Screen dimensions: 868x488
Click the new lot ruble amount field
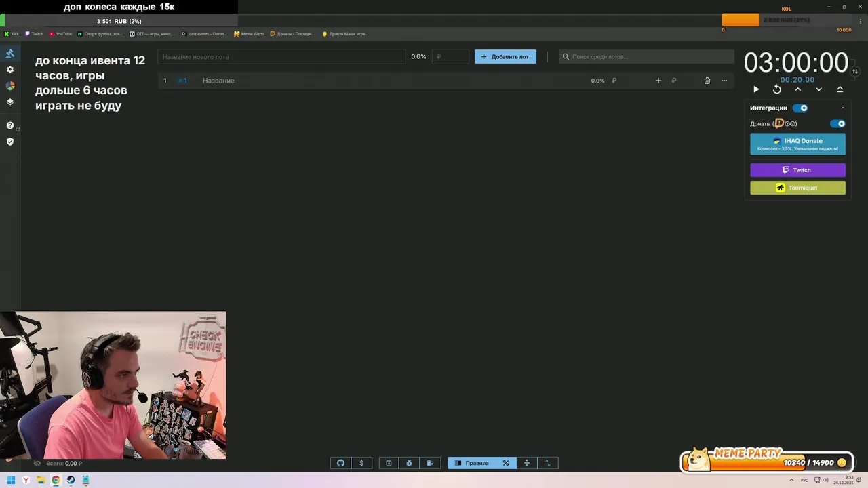coord(450,57)
